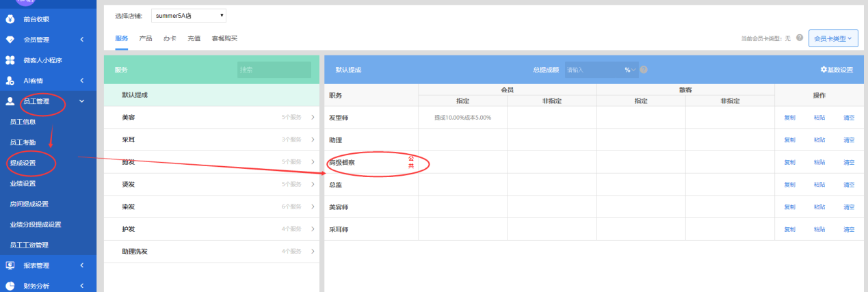
Task: Click 清空 in the 总监 row
Action: [x=849, y=185]
